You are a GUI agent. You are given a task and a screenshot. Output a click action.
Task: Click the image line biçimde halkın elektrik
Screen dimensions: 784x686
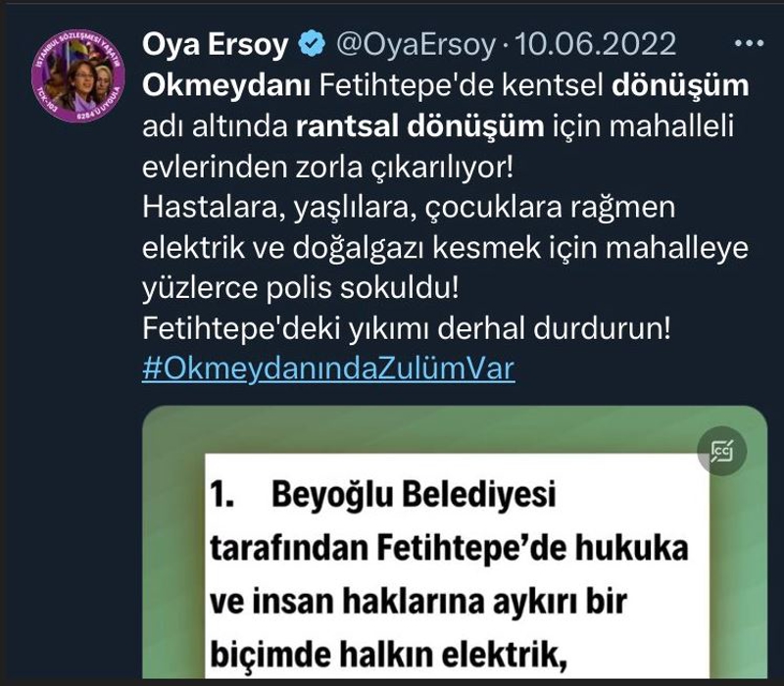click(x=388, y=655)
